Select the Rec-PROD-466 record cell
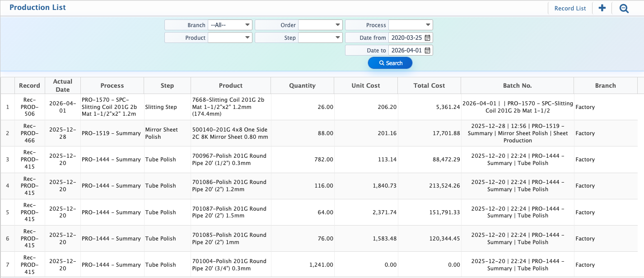Screen dimensions: 644x278 coord(30,133)
